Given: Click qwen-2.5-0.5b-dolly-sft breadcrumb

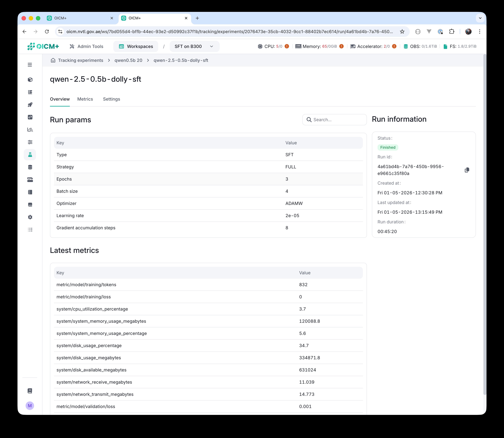Looking at the screenshot, I should pyautogui.click(x=181, y=60).
